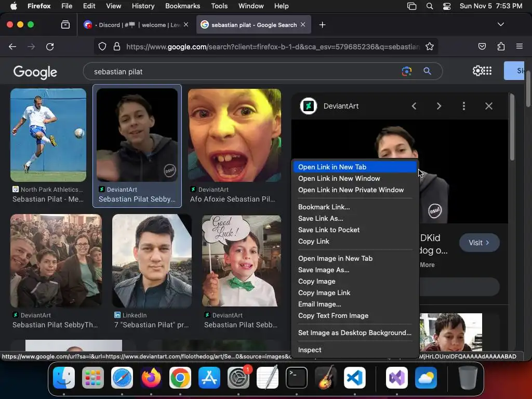This screenshot has height=399, width=532.
Task: Click Google Lens search by image icon
Action: point(406,71)
